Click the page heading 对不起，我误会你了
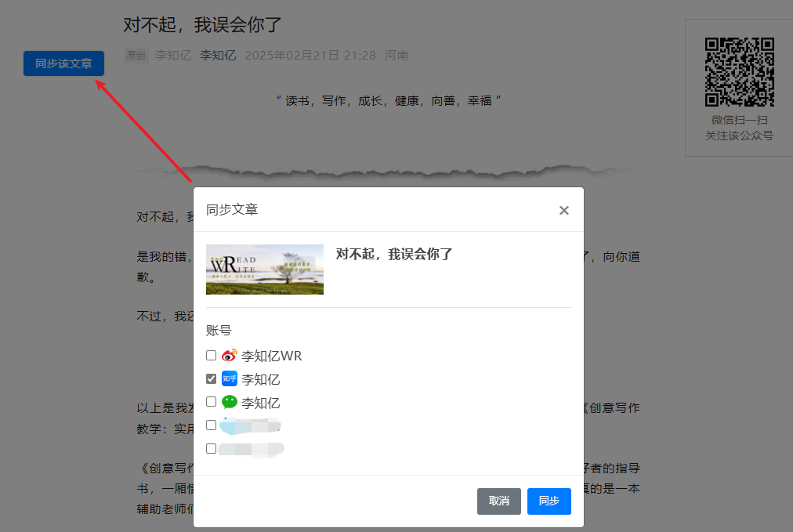This screenshot has width=793, height=532. pos(202,24)
